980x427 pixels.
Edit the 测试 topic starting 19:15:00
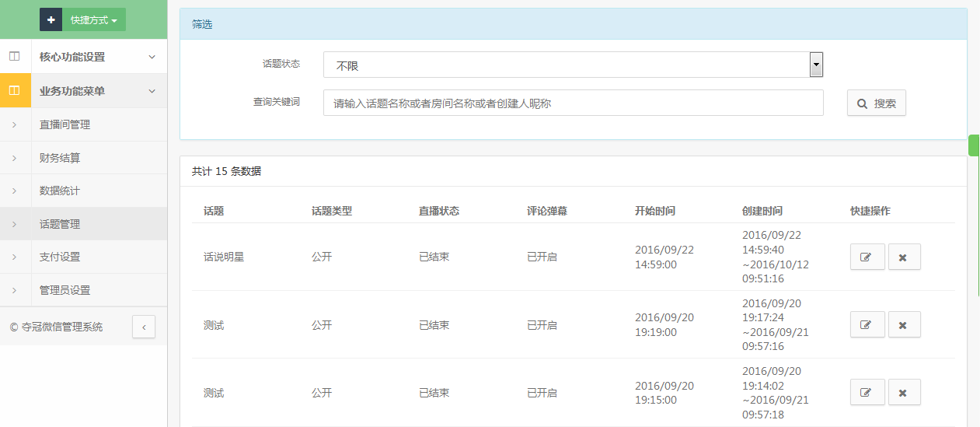coord(867,392)
